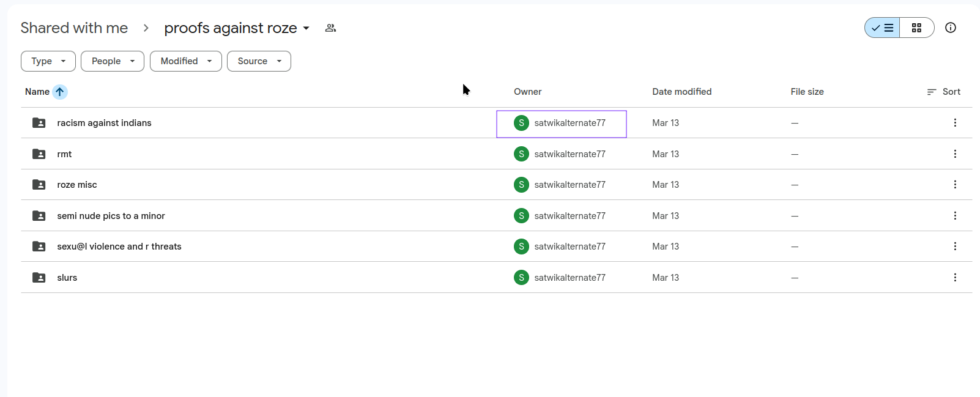Open more actions for 'roze misc'

click(x=955, y=185)
